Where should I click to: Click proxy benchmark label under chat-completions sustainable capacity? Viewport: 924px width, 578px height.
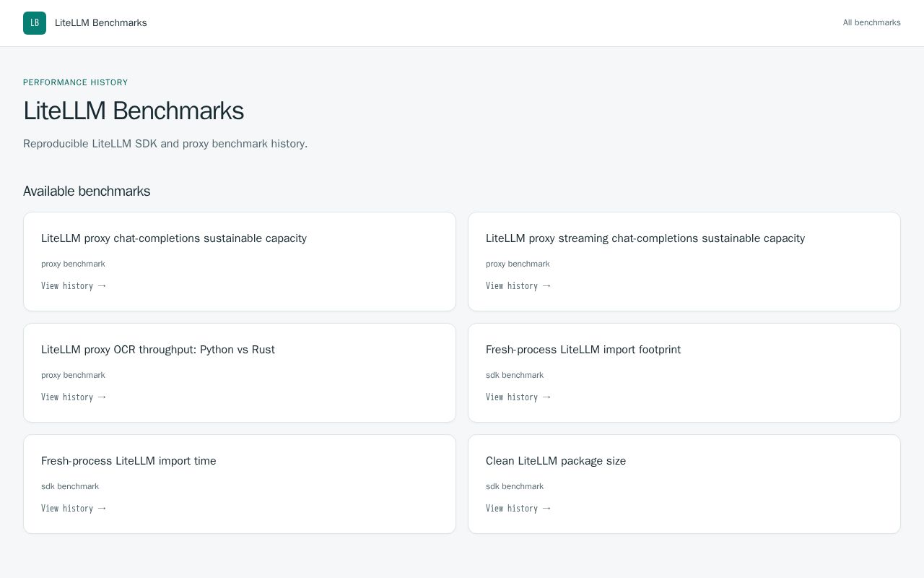(x=73, y=264)
